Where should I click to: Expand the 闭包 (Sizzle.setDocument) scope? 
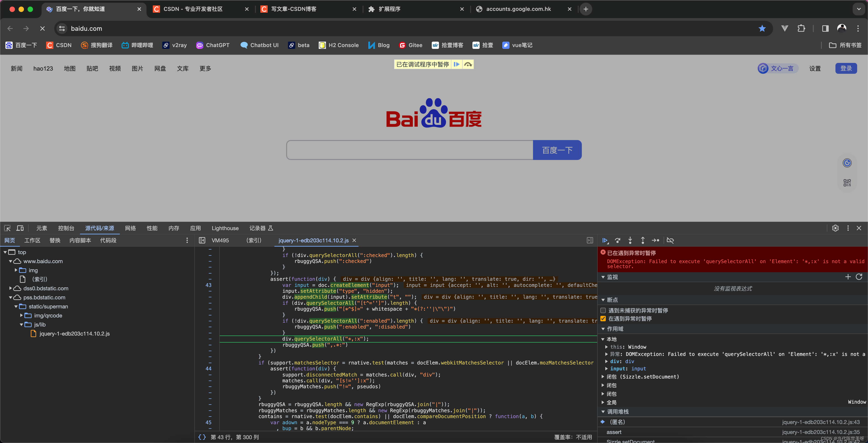pyautogui.click(x=603, y=376)
